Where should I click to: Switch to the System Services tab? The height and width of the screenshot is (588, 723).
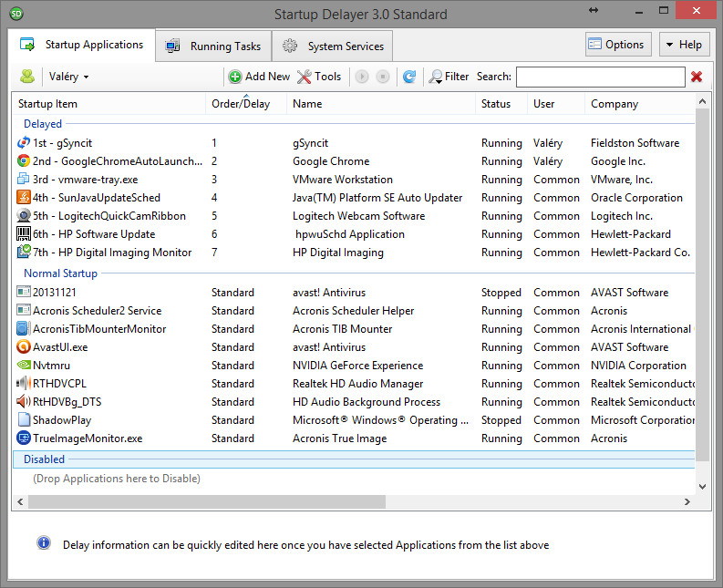[333, 46]
